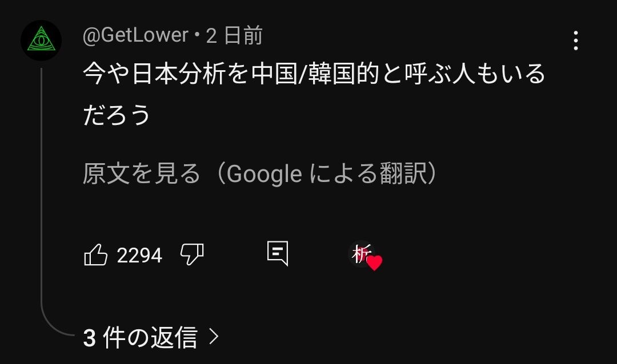Click the 2 日前 timestamp link
The height and width of the screenshot is (364, 617).
tap(235, 35)
